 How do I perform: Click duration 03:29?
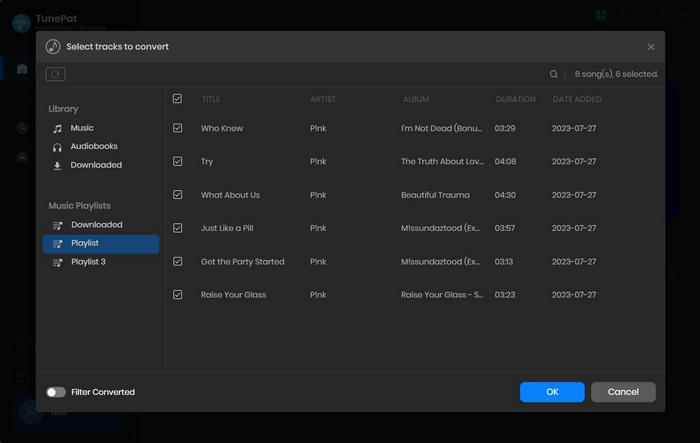pyautogui.click(x=505, y=128)
